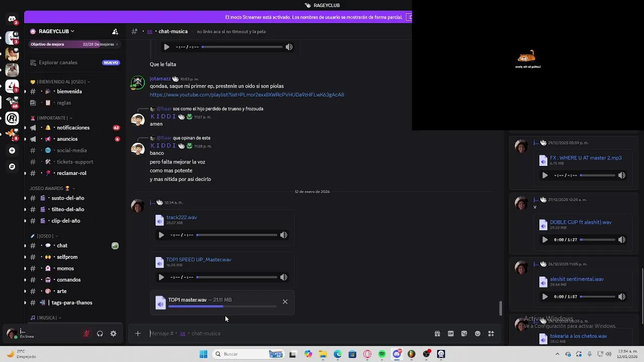The width and height of the screenshot is (644, 362).
Task: Play the FX . WHERE U AT master 2.mp3 audio
Action: pos(545,175)
